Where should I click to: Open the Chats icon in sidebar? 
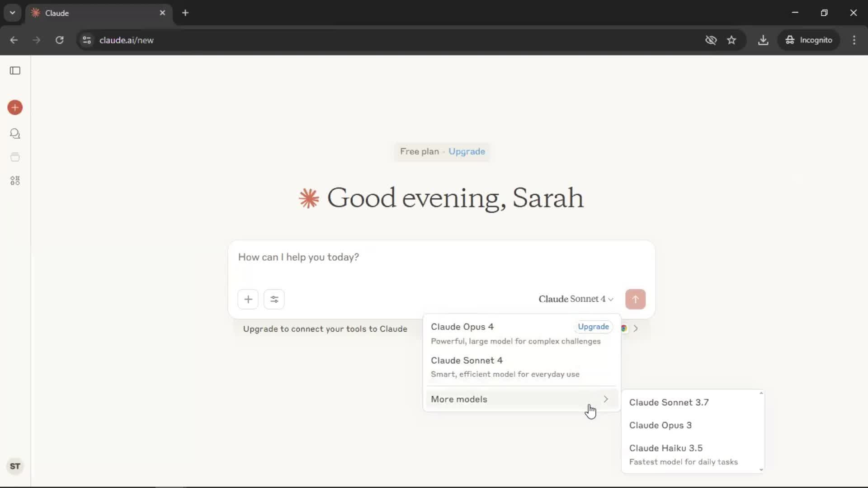coord(15,134)
